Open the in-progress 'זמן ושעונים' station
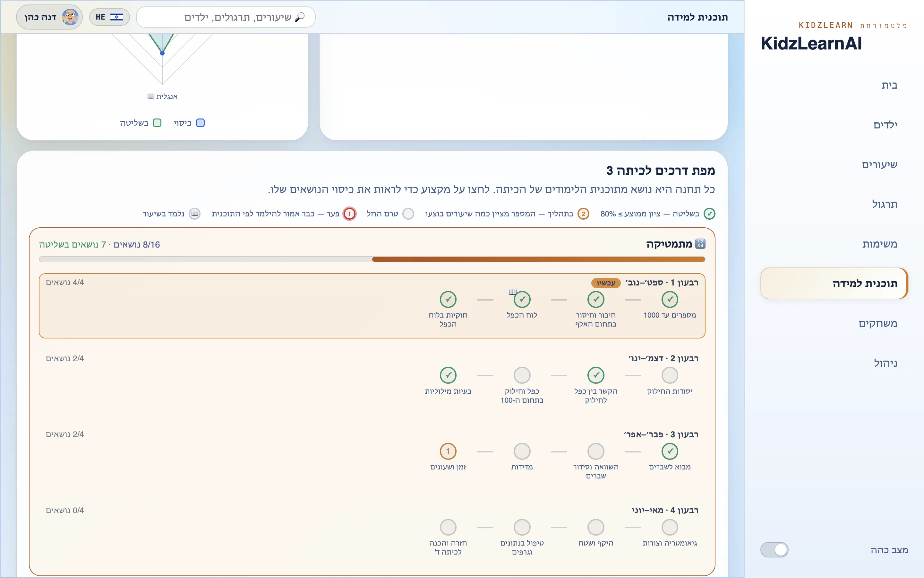 click(448, 451)
